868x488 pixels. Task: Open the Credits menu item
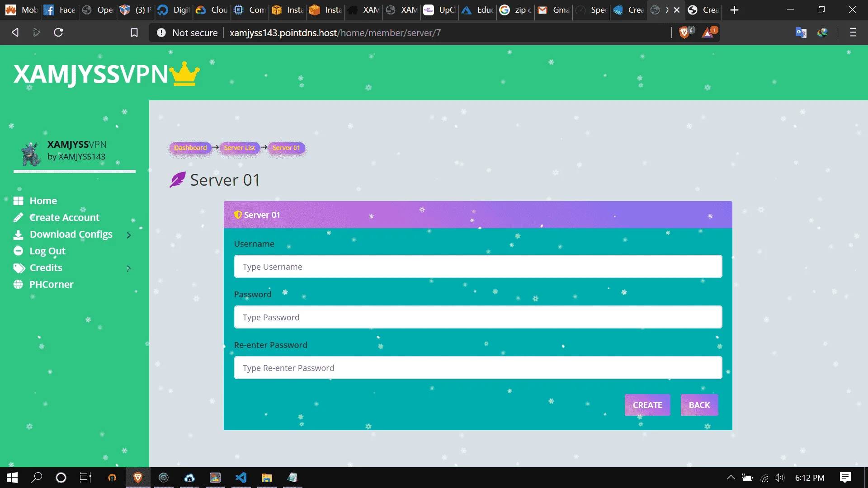[46, 268]
